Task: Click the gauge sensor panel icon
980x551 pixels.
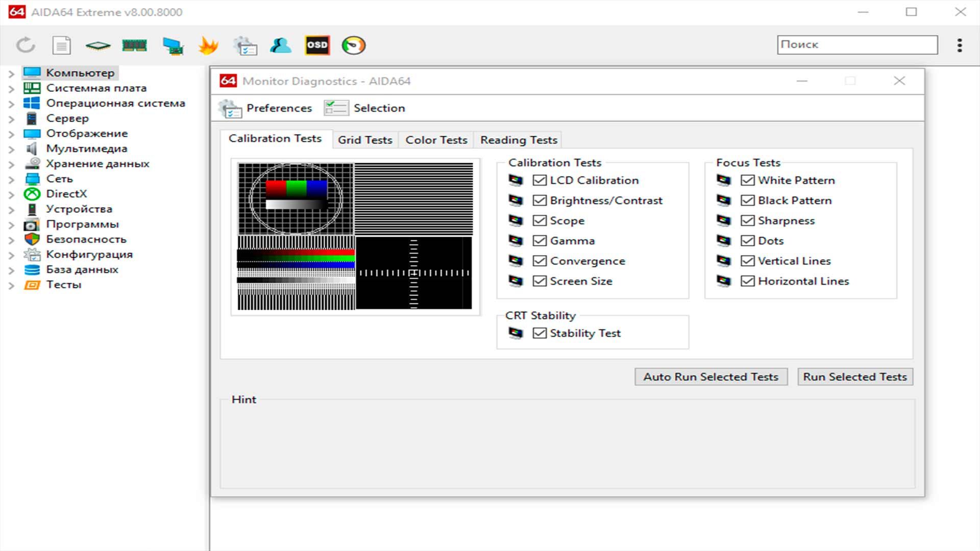Action: (x=354, y=45)
